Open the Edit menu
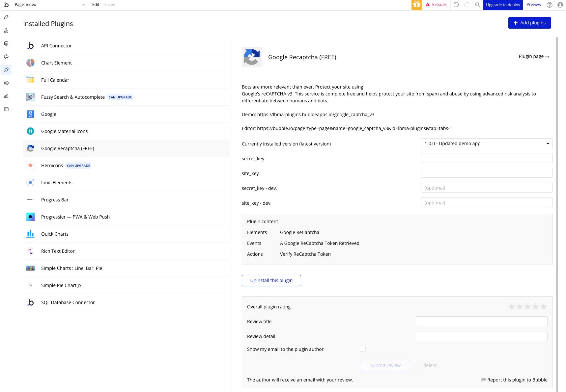The height and width of the screenshot is (392, 566). (96, 5)
